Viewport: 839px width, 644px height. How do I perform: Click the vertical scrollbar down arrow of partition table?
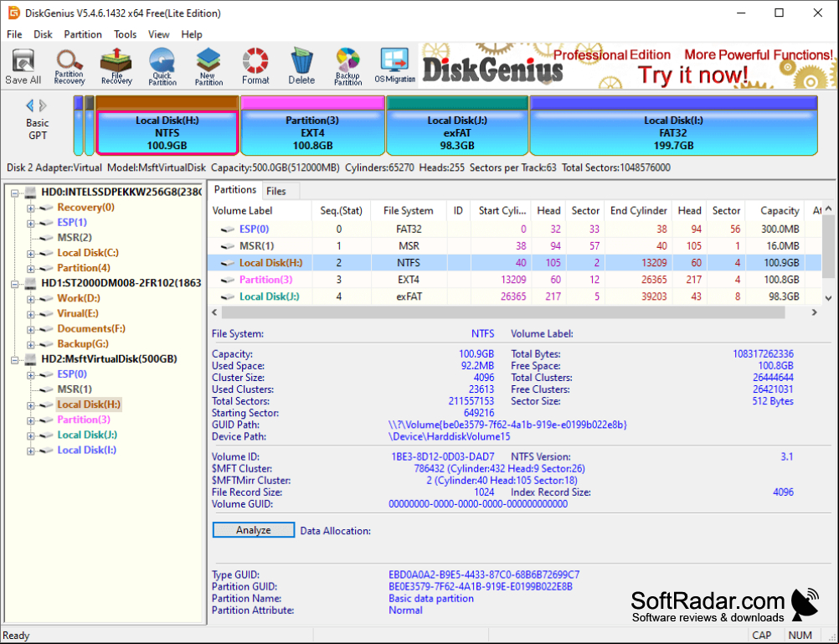click(x=828, y=298)
